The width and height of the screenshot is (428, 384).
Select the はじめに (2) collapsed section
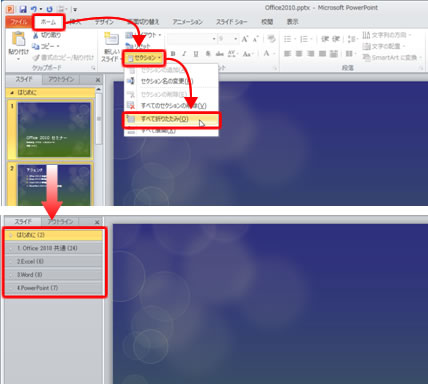click(53, 235)
